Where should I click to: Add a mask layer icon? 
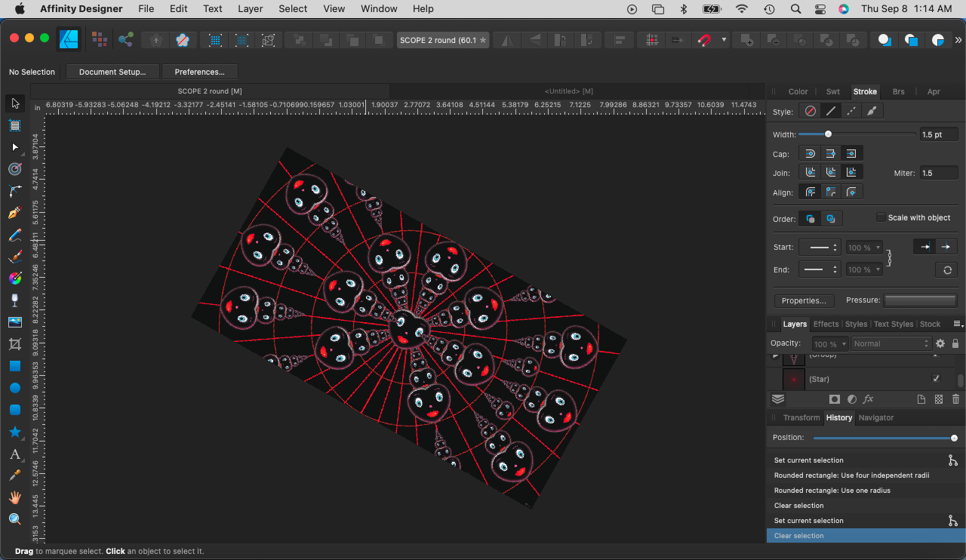pyautogui.click(x=835, y=399)
